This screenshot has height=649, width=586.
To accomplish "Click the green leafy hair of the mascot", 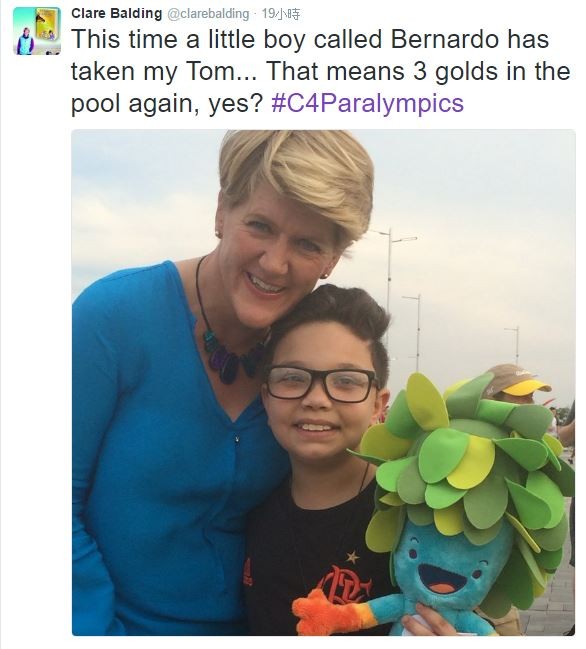I will pyautogui.click(x=464, y=455).
